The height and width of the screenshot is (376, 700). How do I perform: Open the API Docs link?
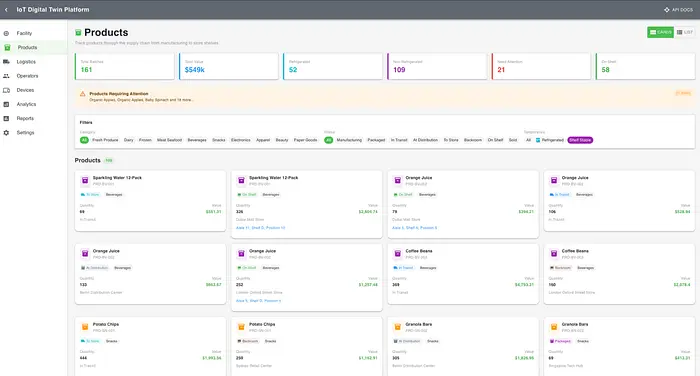click(679, 9)
